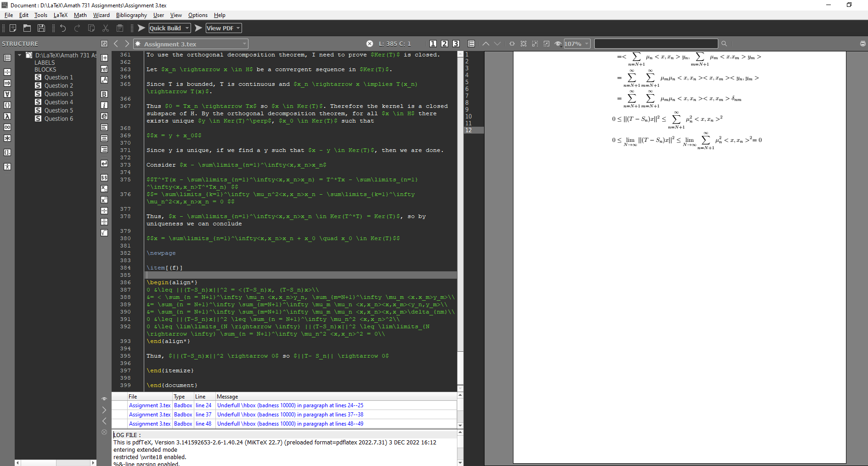The image size is (868, 466).
Task: Open the Bibliography menu
Action: click(x=131, y=15)
